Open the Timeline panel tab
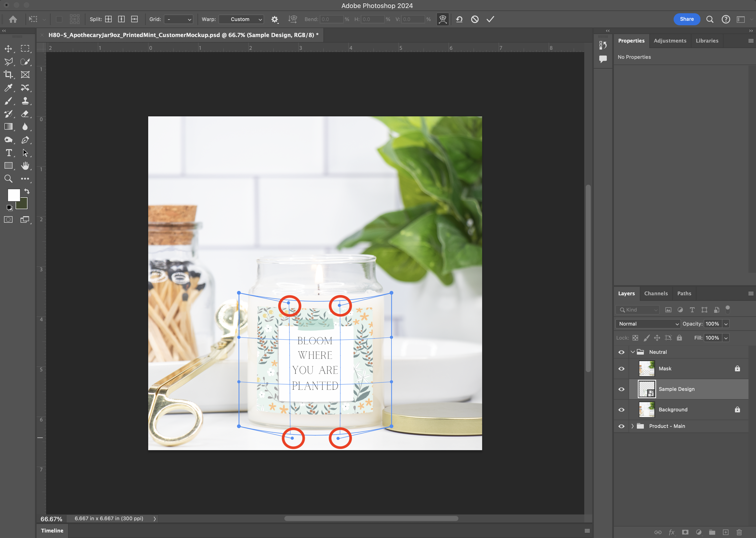 pyautogui.click(x=52, y=530)
